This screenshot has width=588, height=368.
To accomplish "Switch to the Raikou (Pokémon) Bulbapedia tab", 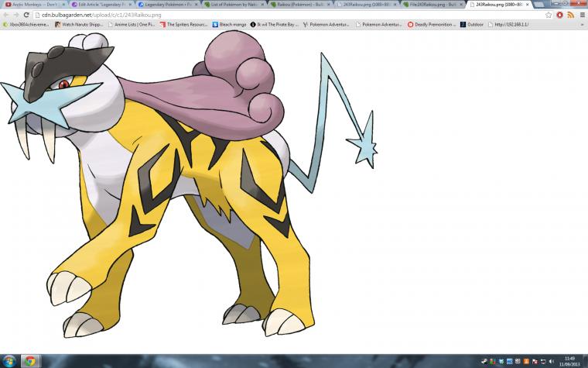I will 300,5.
